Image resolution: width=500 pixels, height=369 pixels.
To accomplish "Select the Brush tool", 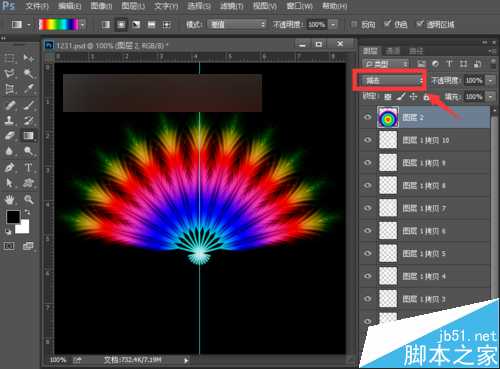I will pos(29,105).
